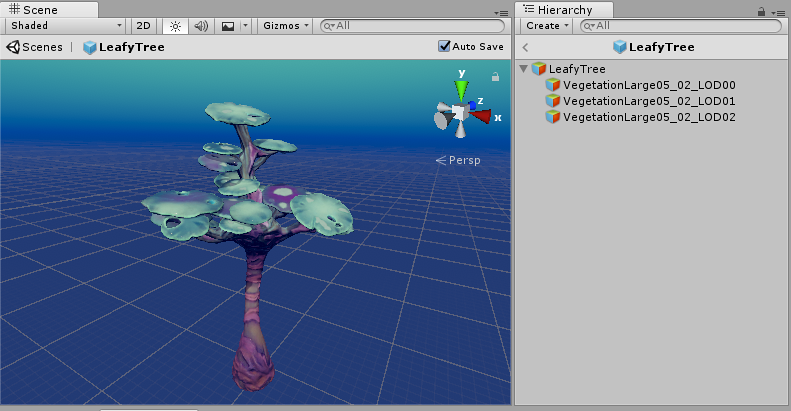Open the Shaded draw mode dropdown

click(65, 26)
